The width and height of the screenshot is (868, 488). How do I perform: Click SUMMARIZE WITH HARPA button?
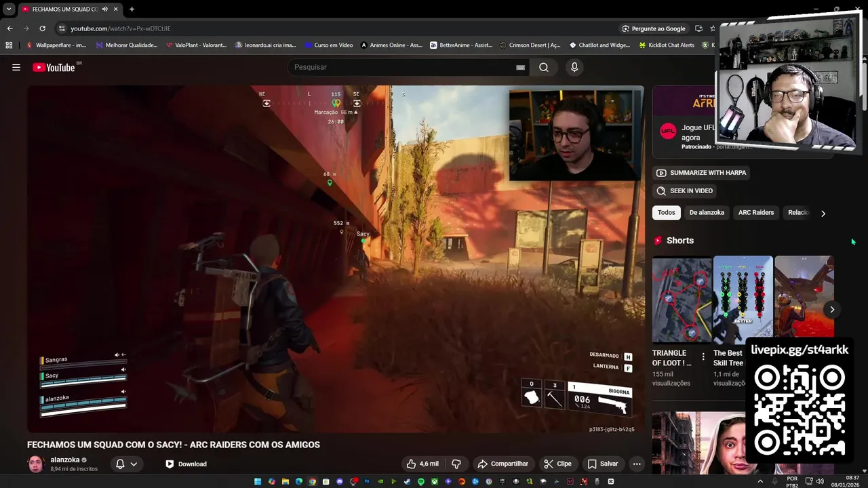point(701,173)
